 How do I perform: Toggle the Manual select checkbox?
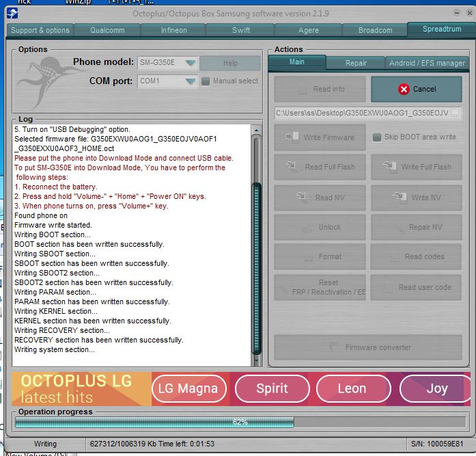pos(206,81)
